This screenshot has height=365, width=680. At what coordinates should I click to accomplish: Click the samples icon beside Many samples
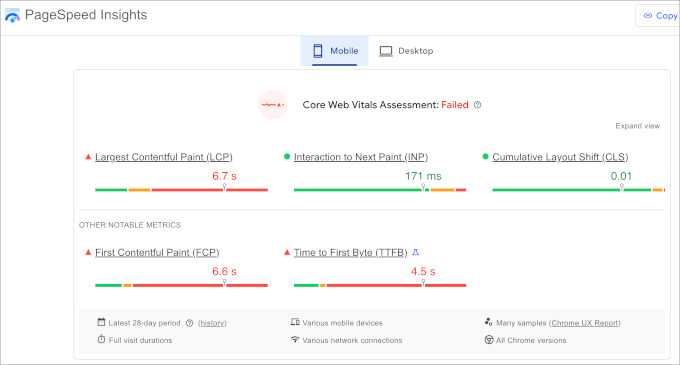[x=489, y=322]
